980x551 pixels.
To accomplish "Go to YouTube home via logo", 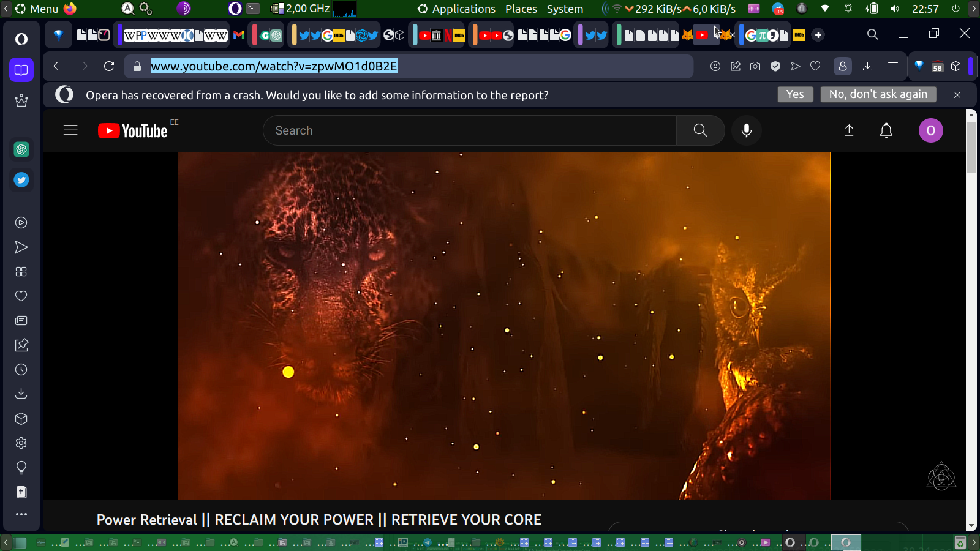I will (133, 130).
